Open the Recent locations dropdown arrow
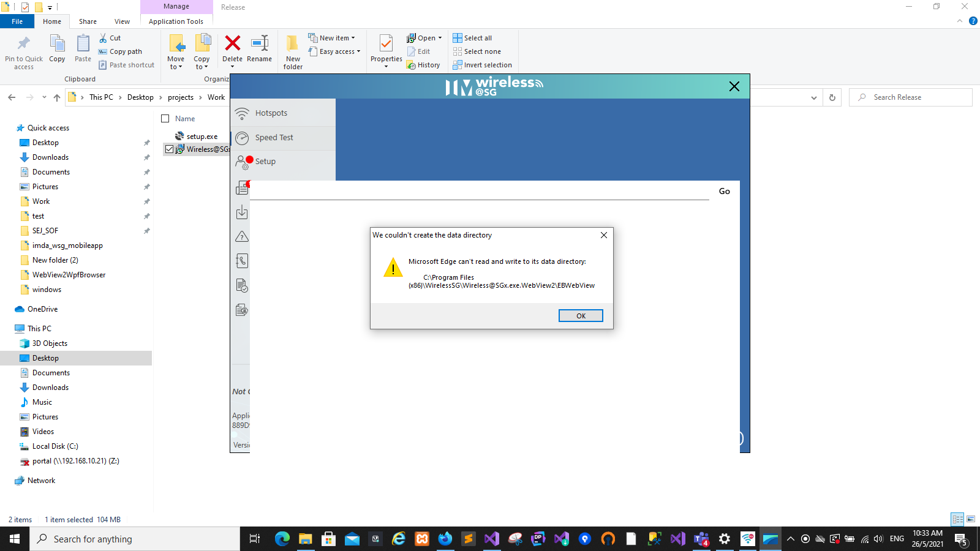 pyautogui.click(x=44, y=97)
